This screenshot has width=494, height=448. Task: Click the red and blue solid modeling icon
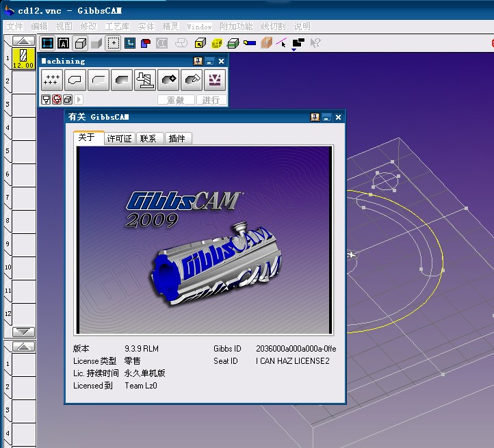(x=146, y=43)
